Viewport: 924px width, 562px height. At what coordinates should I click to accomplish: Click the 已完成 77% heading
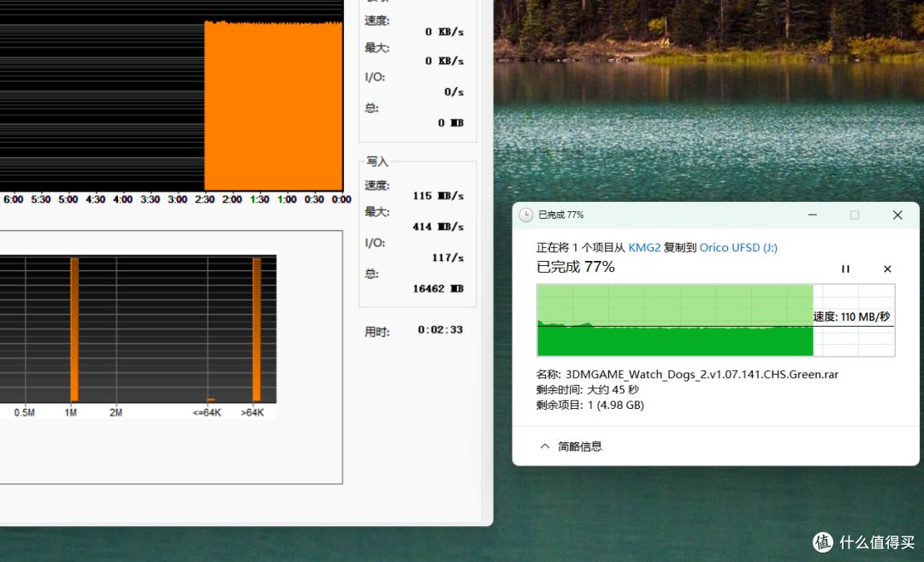575,267
